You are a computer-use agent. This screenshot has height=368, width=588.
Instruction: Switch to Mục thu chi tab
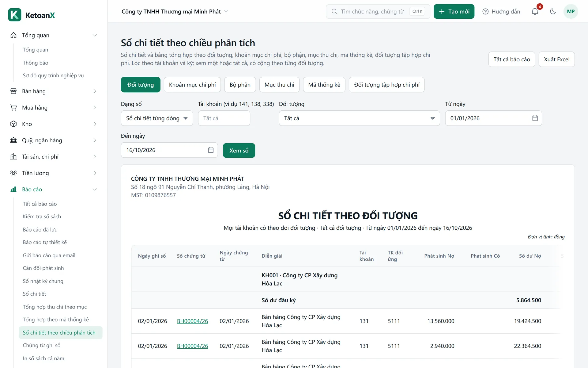279,85
